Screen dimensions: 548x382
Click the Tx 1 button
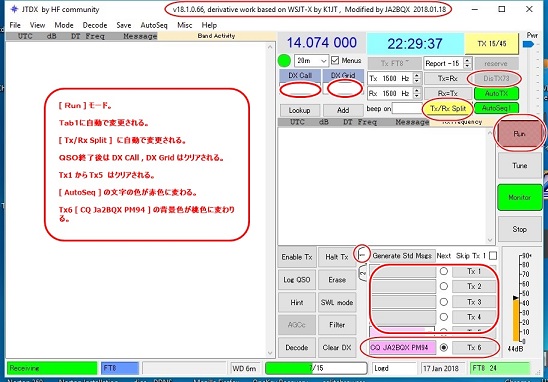(x=474, y=271)
